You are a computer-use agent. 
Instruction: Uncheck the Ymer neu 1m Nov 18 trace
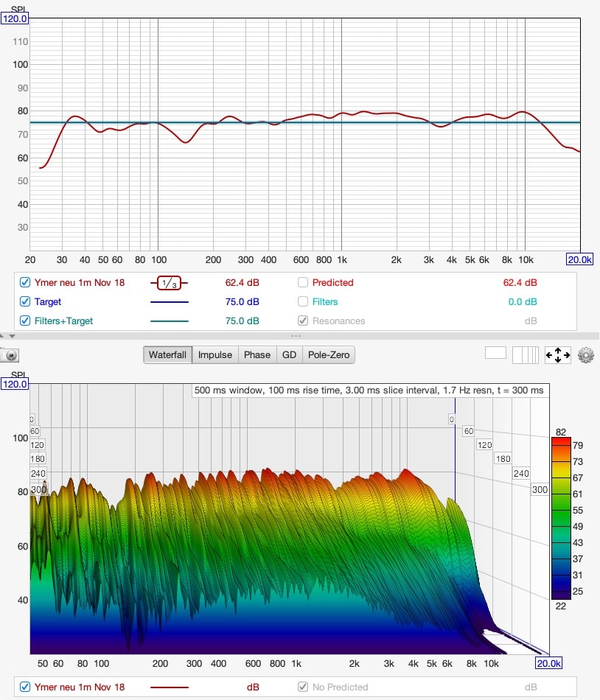[25, 282]
